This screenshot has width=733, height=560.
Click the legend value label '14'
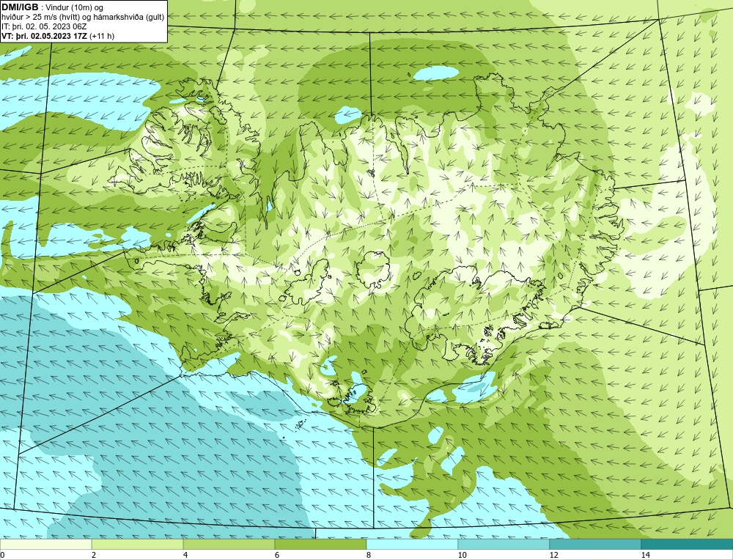coord(646,555)
